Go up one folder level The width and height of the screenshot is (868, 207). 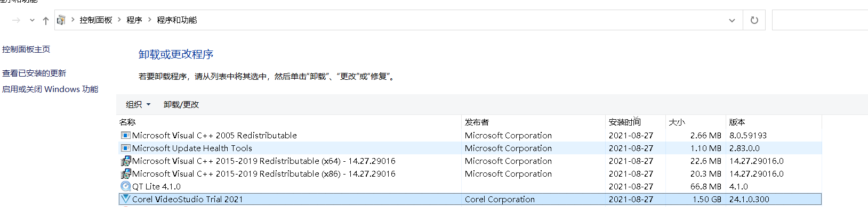point(46,20)
